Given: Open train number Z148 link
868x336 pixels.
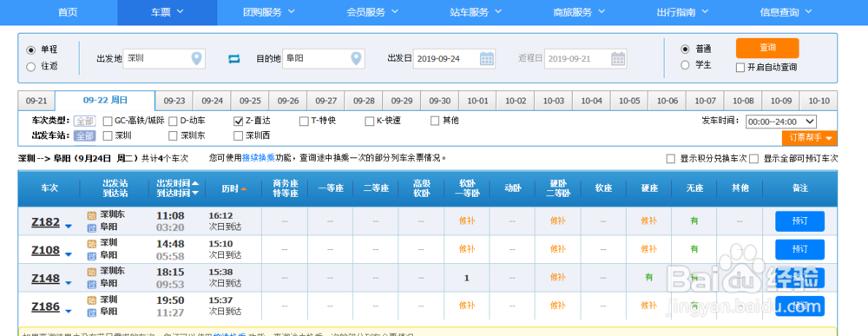Looking at the screenshot, I should click(x=45, y=279).
